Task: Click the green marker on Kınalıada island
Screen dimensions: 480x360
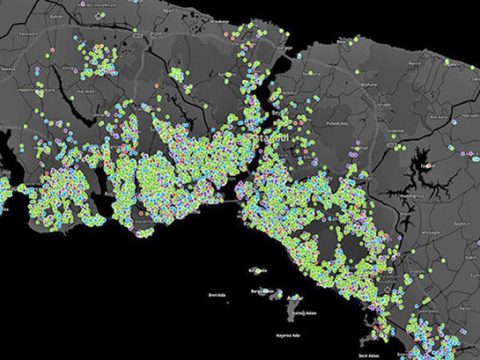Action: [x=256, y=270]
